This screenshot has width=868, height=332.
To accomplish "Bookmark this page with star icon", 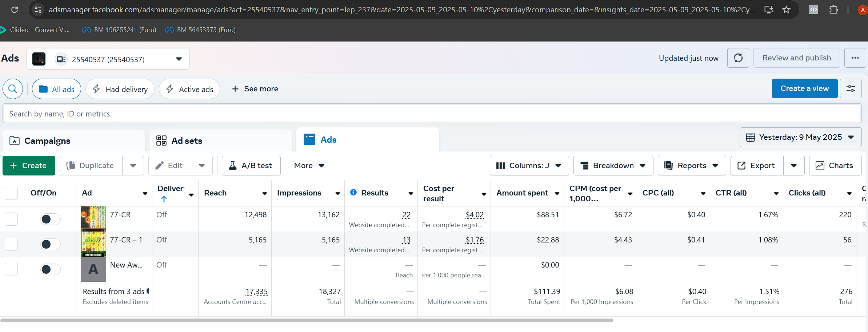I will 787,10.
